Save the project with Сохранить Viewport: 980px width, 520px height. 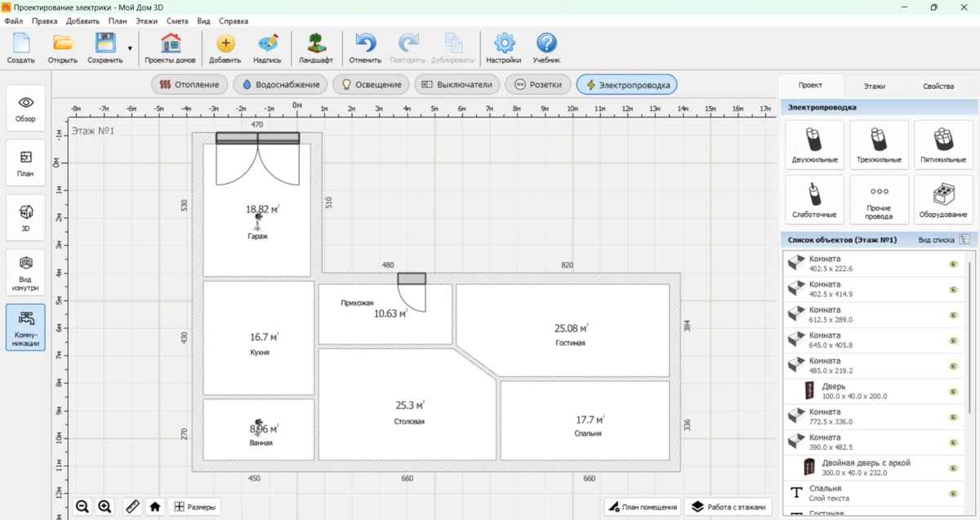tap(105, 49)
